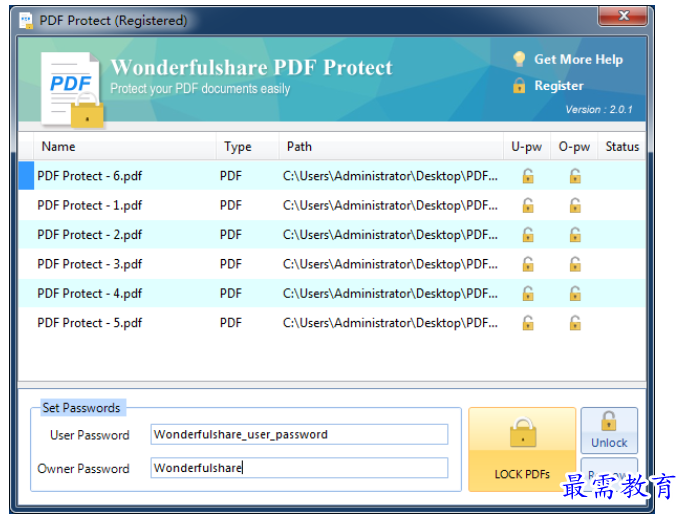Focus the Owner Password input field

point(299,468)
